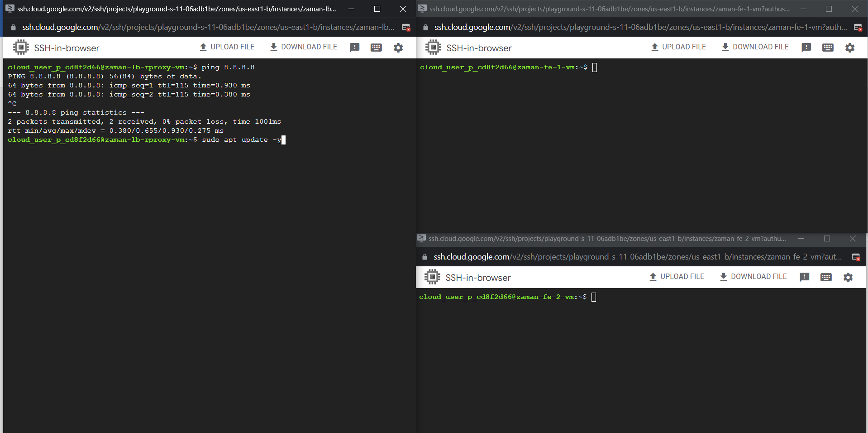Open settings gear in zaman-lb-rproxy SSH window
The image size is (868, 433).
398,48
